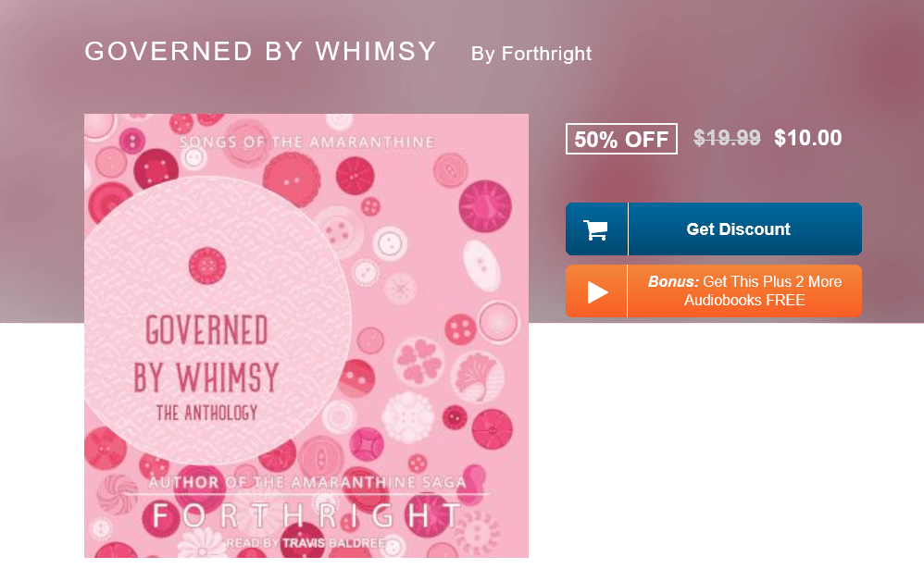Click the crossed-out $19.99 price
Screen dimensions: 924x569
[x=727, y=139]
